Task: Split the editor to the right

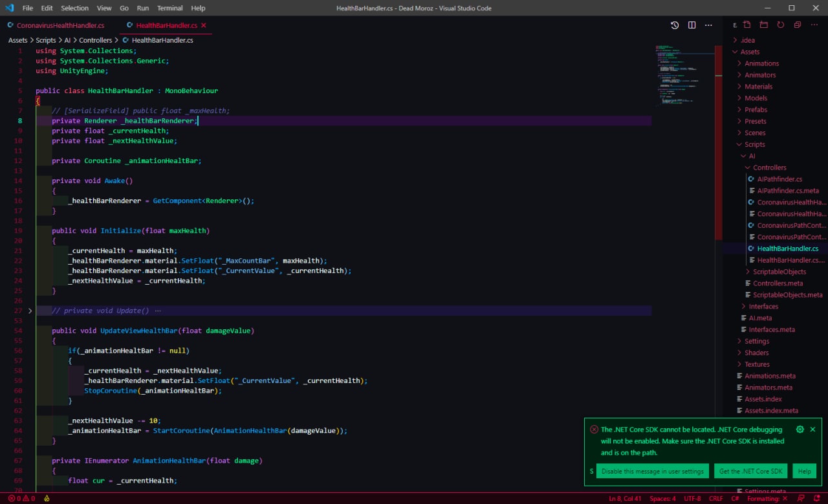Action: (x=692, y=25)
